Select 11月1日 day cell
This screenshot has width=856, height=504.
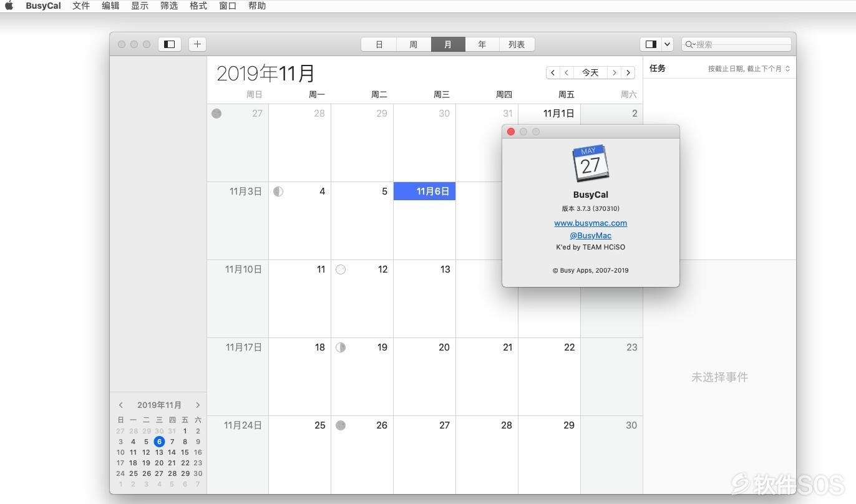click(549, 114)
